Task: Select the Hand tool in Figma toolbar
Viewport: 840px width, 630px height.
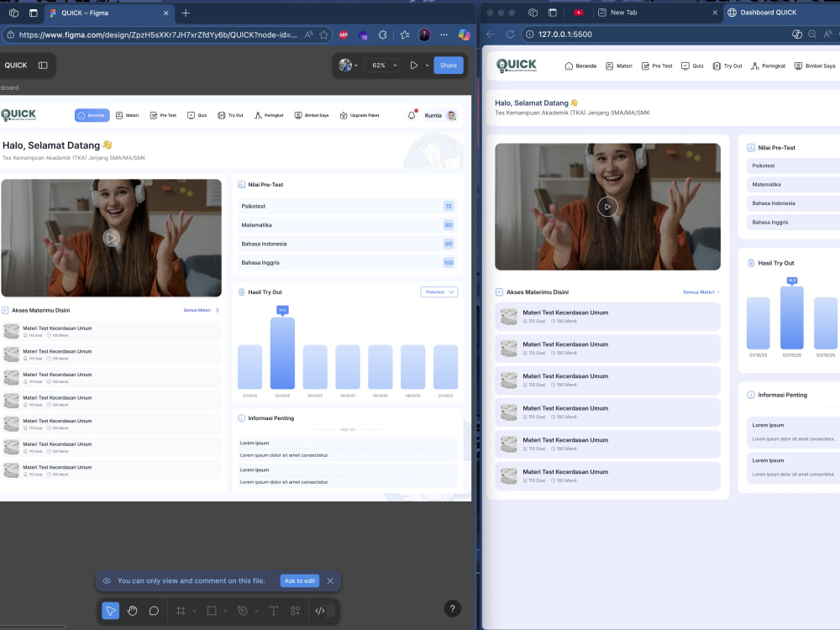Action: (x=133, y=611)
